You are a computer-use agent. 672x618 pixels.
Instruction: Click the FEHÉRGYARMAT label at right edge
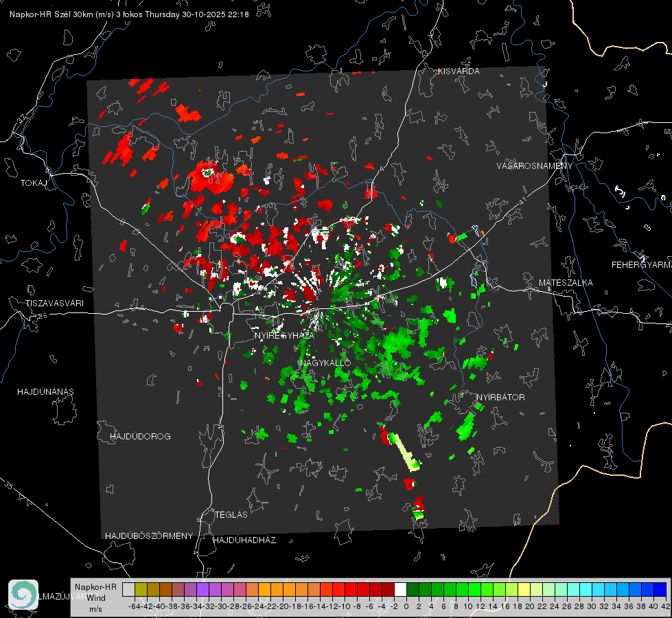642,265
